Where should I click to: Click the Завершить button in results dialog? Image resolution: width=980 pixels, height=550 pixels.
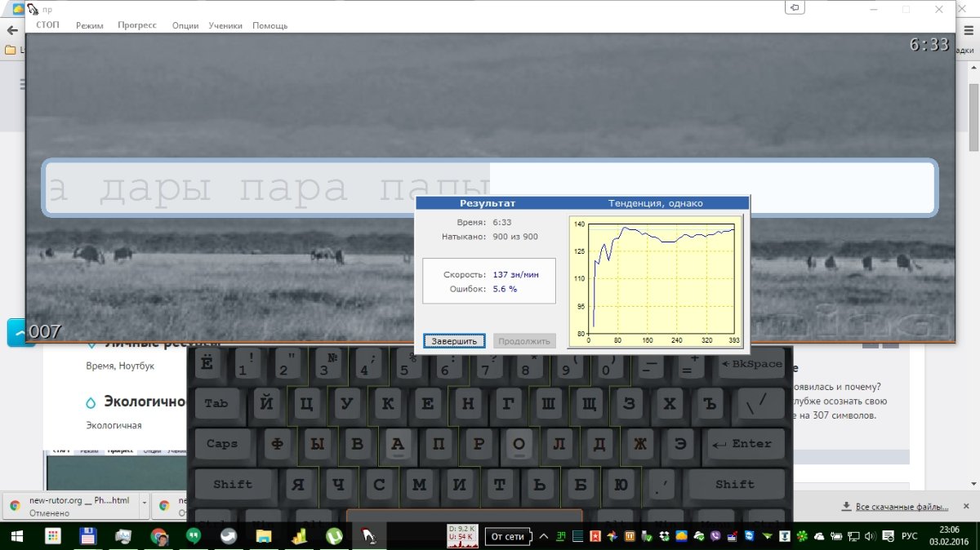(x=455, y=340)
